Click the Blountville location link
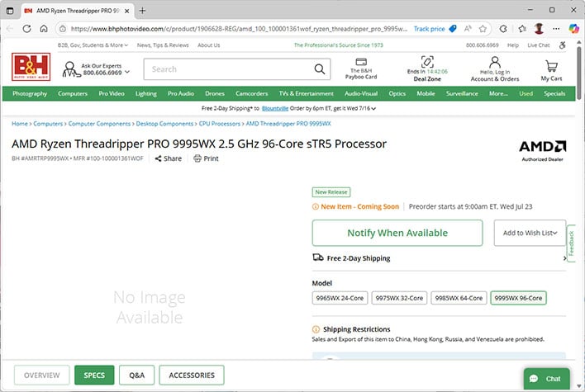Image resolution: width=585 pixels, height=392 pixels. click(x=275, y=108)
